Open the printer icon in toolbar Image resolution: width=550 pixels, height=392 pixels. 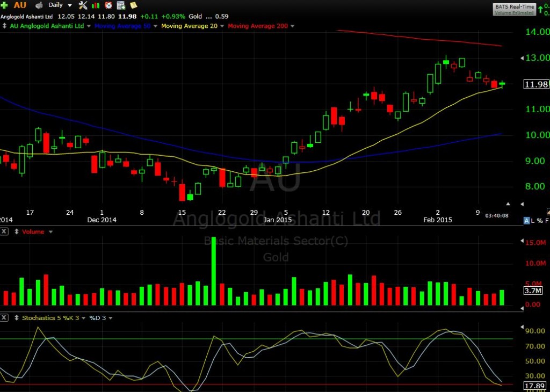[39, 5]
